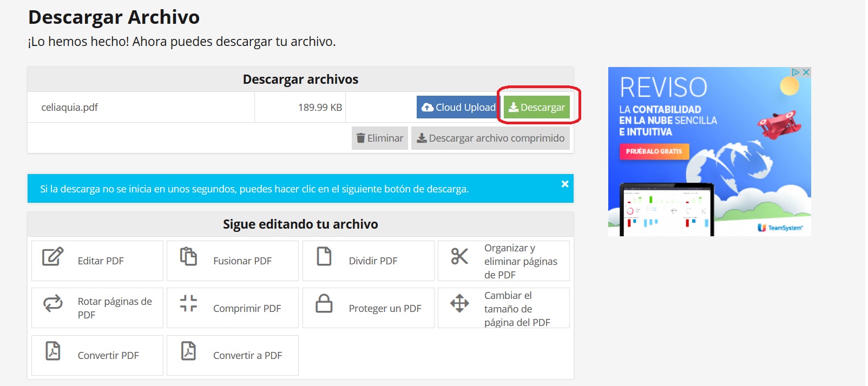Select the four-arrow page resize icon
The image size is (868, 386).
coord(459,303)
